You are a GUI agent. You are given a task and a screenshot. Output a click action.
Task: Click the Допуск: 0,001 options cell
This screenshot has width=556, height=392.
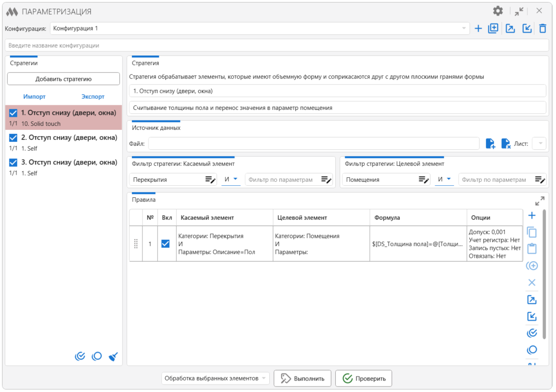tap(495, 244)
